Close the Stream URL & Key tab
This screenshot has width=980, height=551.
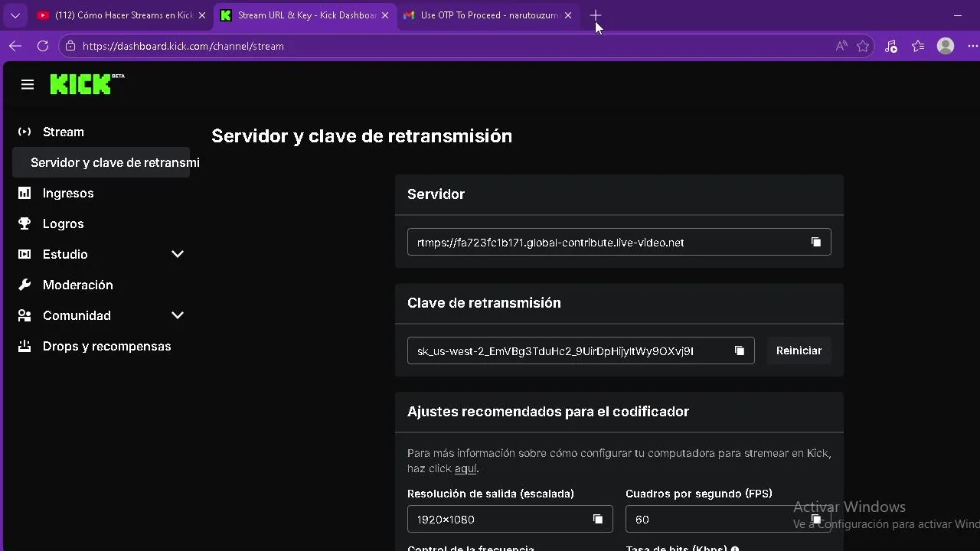(x=385, y=15)
